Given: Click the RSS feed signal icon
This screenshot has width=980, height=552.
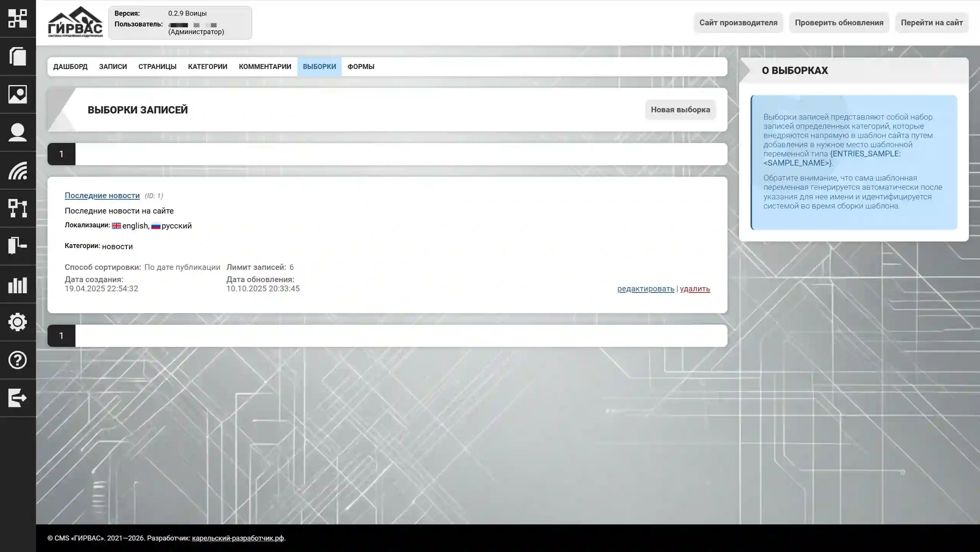Looking at the screenshot, I should click(x=18, y=170).
